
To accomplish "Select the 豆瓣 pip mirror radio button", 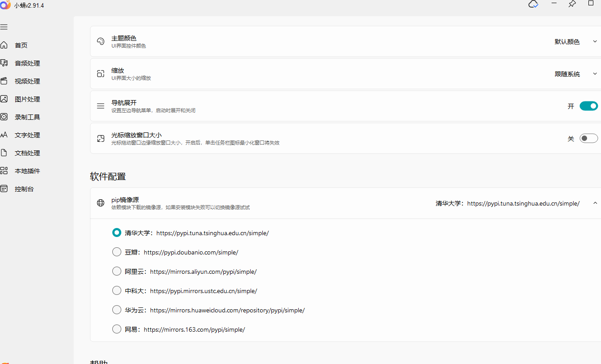I will pyautogui.click(x=117, y=252).
